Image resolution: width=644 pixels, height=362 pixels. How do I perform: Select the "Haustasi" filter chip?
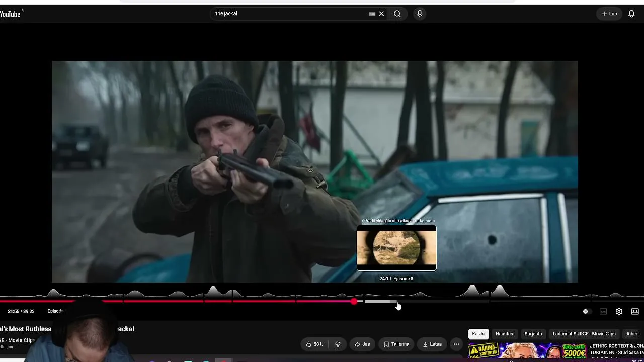point(505,334)
